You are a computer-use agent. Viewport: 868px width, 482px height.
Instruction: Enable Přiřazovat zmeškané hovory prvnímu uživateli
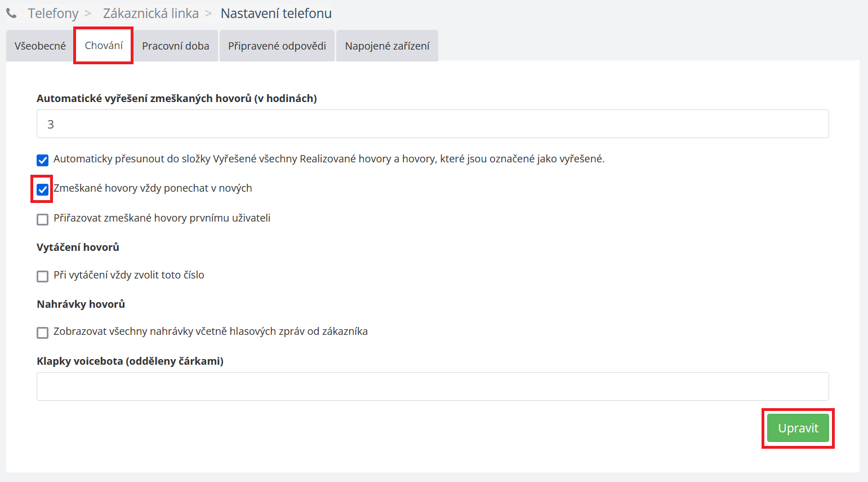tap(42, 219)
